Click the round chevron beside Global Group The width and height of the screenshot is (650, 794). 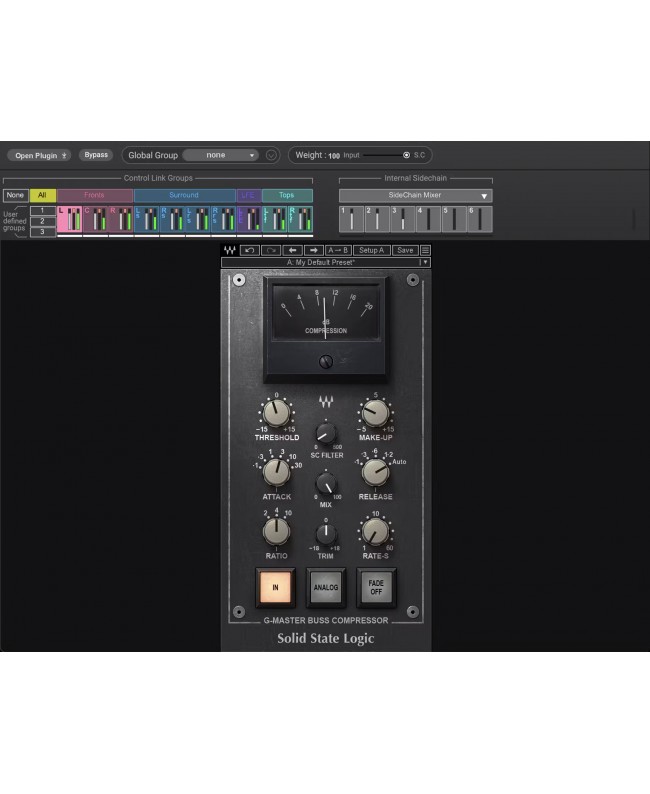point(271,155)
